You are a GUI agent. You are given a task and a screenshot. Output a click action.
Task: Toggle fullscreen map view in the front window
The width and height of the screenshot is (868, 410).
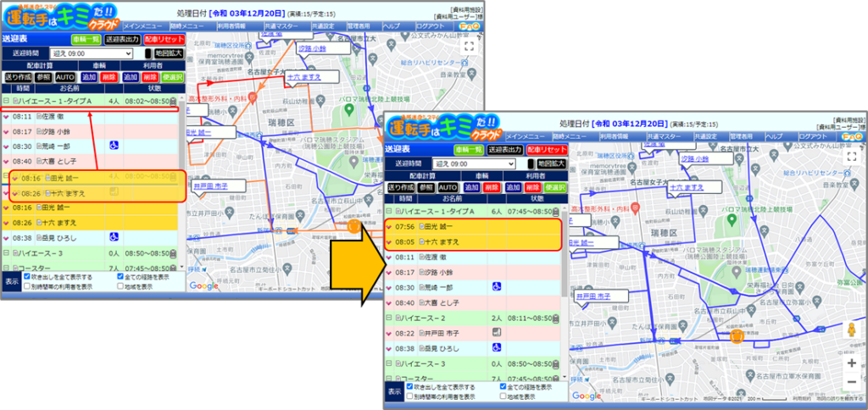pyautogui.click(x=851, y=158)
